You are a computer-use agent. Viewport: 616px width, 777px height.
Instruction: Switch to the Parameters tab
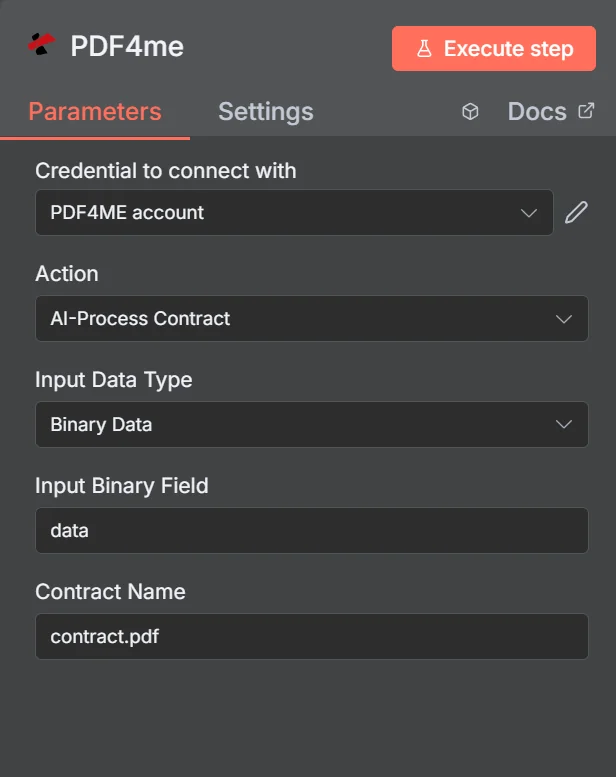pyautogui.click(x=95, y=111)
